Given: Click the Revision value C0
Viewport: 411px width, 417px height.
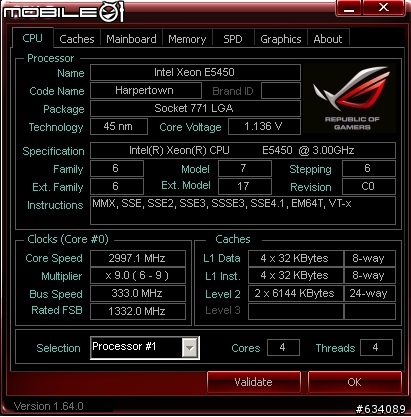Looking at the screenshot, I should 369,186.
